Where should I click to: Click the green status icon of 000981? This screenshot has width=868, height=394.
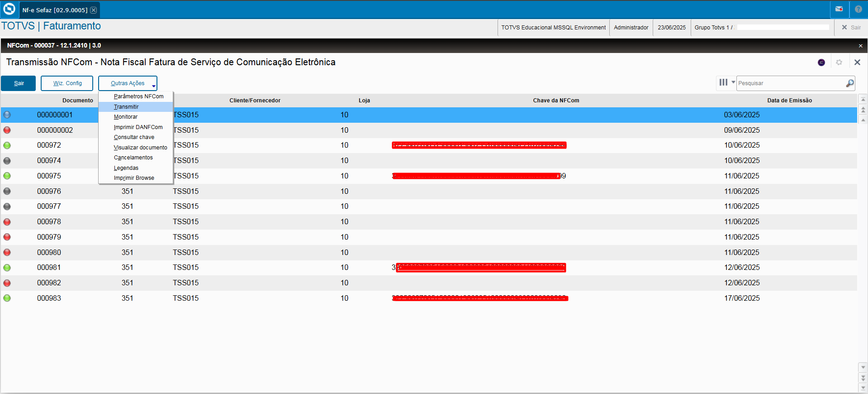point(7,268)
